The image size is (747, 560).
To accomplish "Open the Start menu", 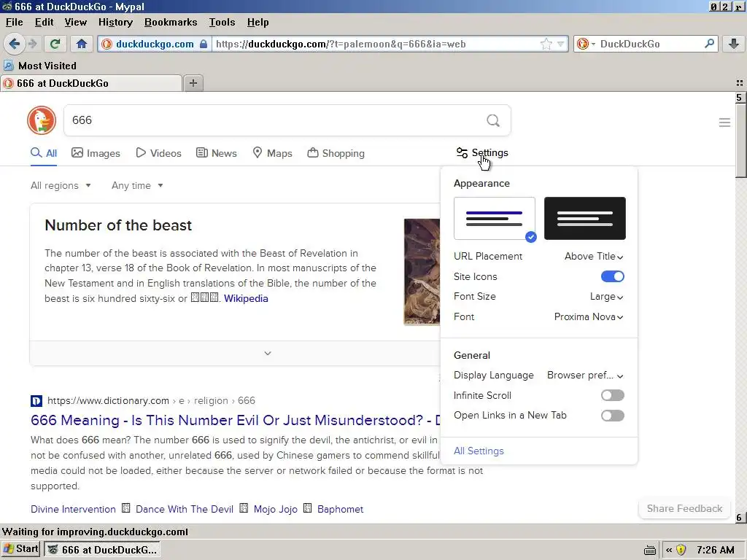I will point(20,549).
